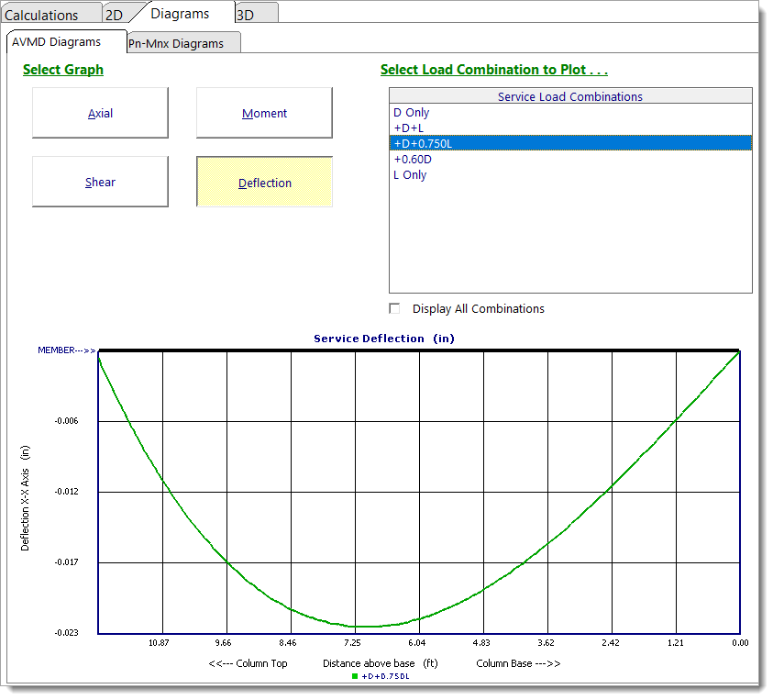Click the MEMBER label beside the chart

[x=66, y=350]
